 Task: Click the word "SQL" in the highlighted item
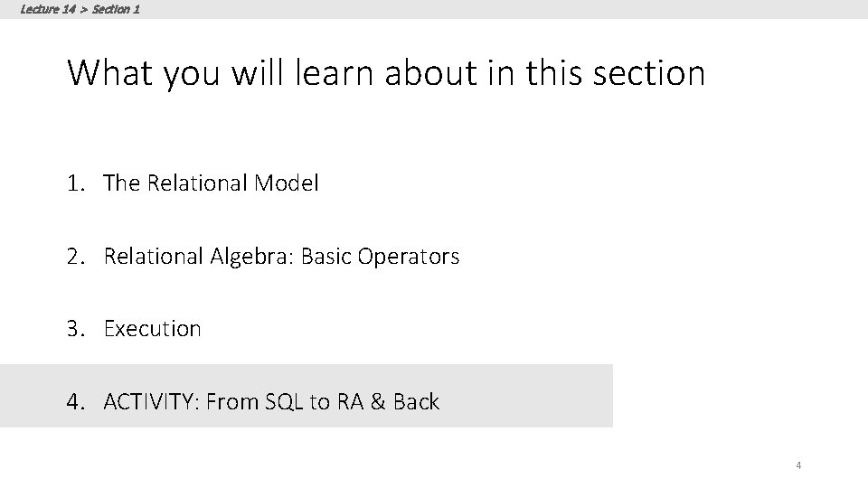pyautogui.click(x=285, y=402)
